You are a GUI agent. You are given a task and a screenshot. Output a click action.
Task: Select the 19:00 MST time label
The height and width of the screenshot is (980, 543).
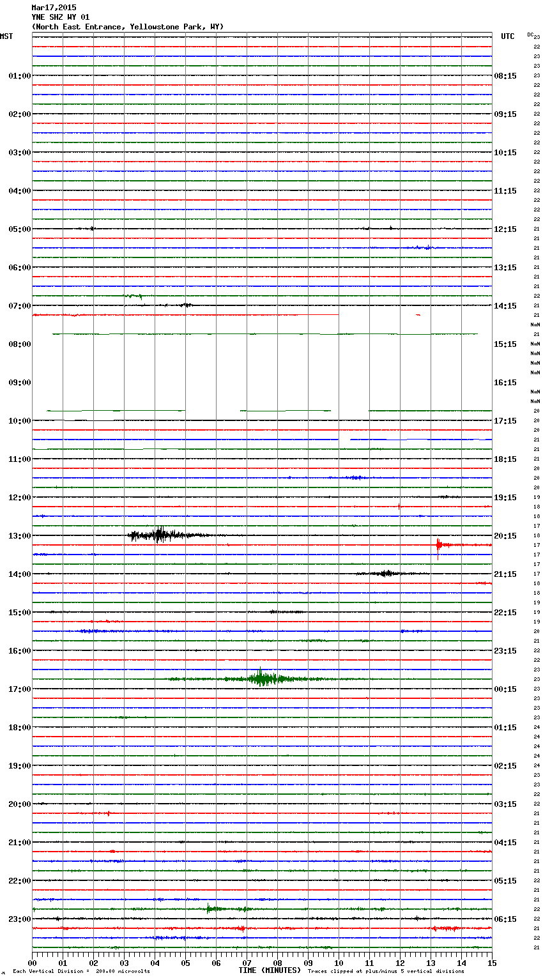(20, 765)
